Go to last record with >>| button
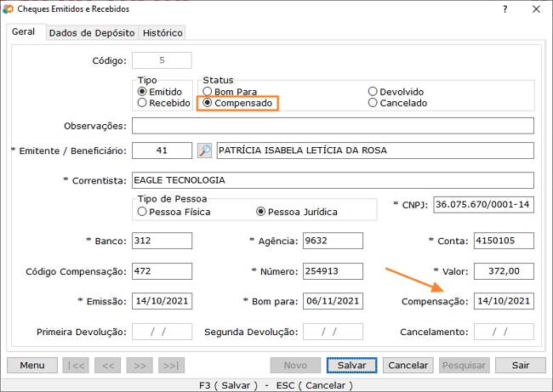The width and height of the screenshot is (553, 392). click(x=171, y=365)
